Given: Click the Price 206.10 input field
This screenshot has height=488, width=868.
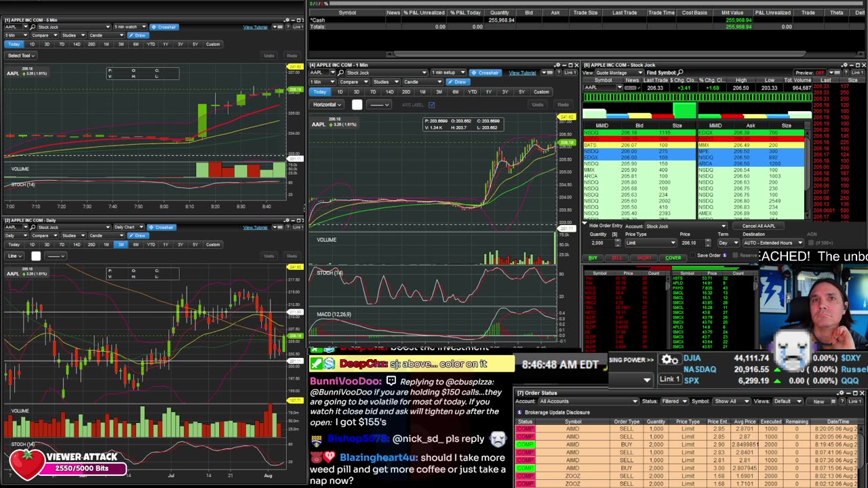Looking at the screenshot, I should [693, 243].
